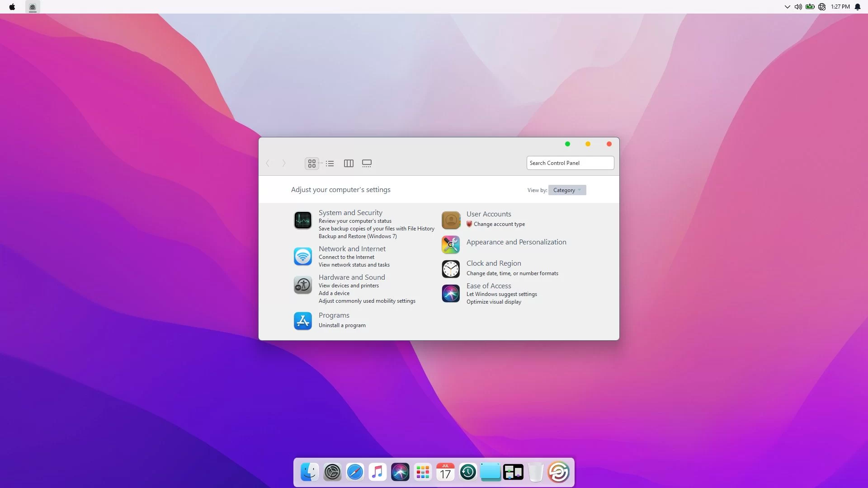Open the System and Security icon
This screenshot has width=868, height=488.
coord(302,221)
